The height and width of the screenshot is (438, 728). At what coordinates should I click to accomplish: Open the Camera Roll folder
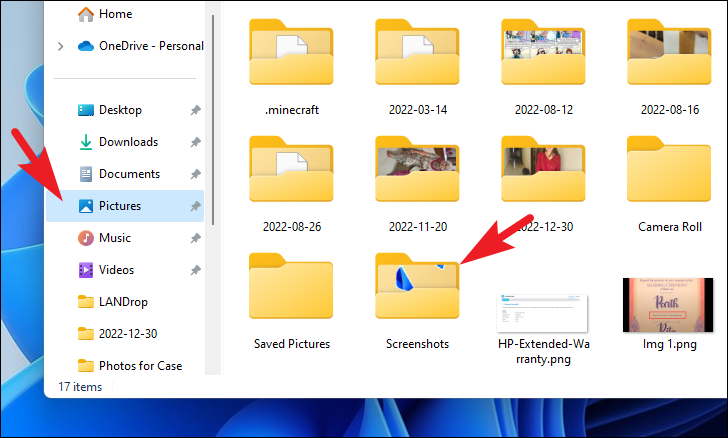coord(669,175)
